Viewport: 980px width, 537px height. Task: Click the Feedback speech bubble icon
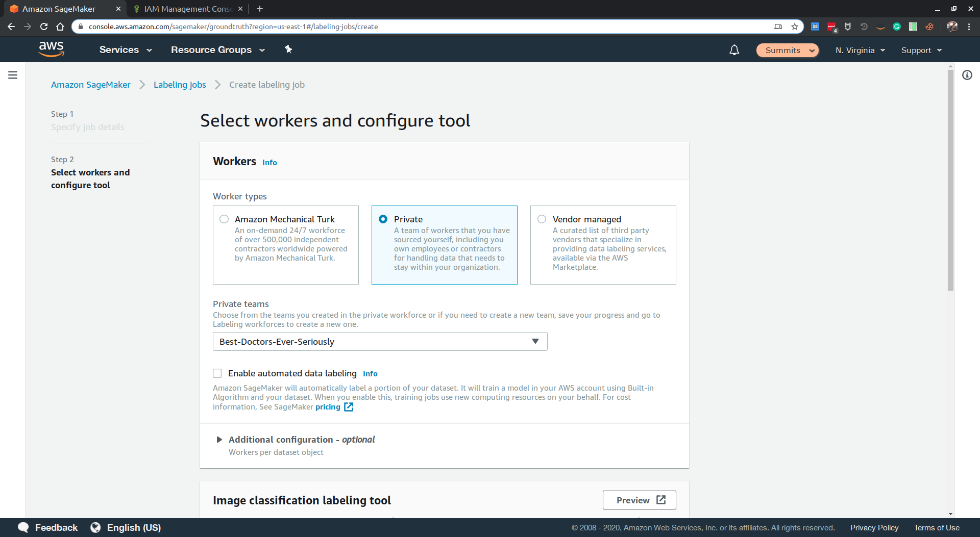click(23, 527)
